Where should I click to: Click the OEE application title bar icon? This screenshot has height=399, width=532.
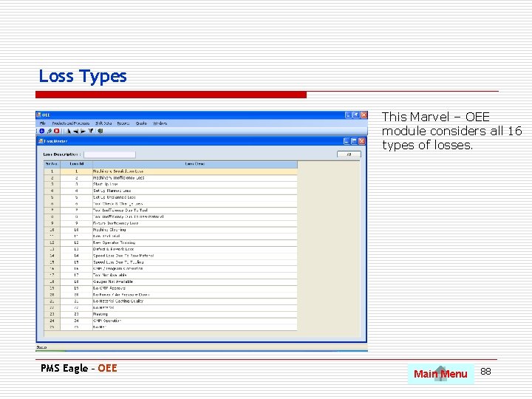tap(38, 115)
